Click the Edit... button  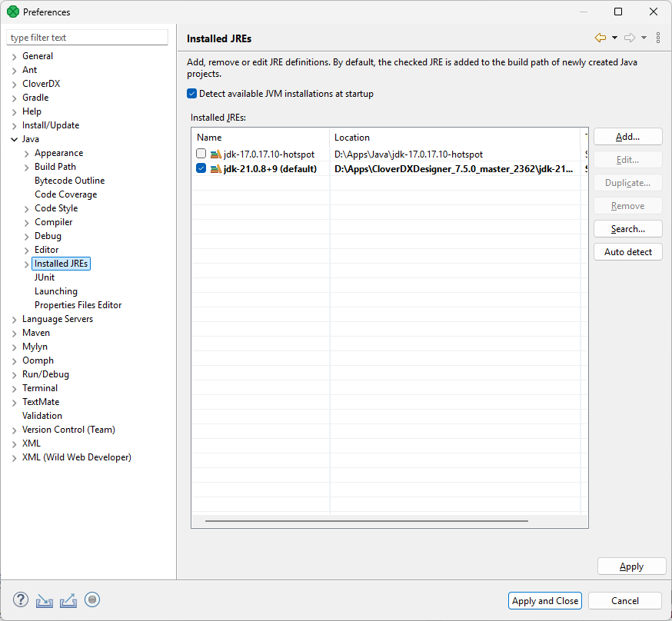tap(628, 160)
